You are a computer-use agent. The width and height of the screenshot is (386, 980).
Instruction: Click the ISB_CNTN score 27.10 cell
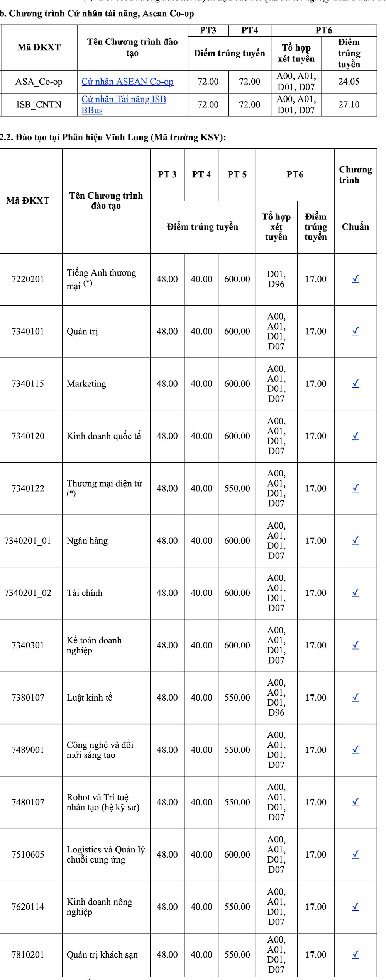point(349,105)
